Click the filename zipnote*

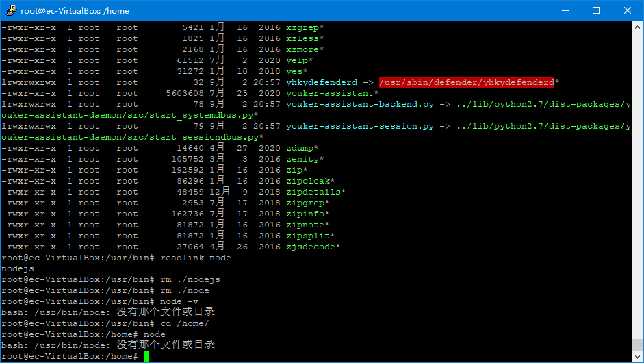[x=307, y=225]
